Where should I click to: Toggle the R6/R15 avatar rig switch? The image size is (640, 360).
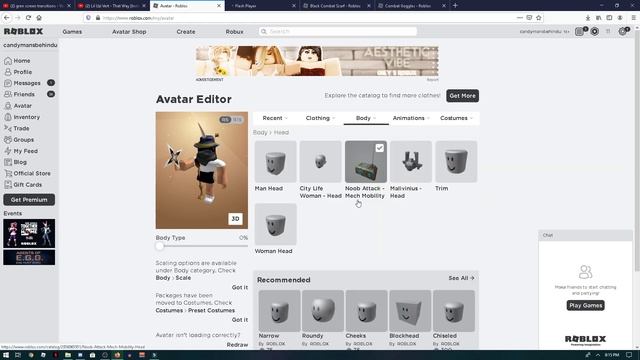(x=231, y=120)
